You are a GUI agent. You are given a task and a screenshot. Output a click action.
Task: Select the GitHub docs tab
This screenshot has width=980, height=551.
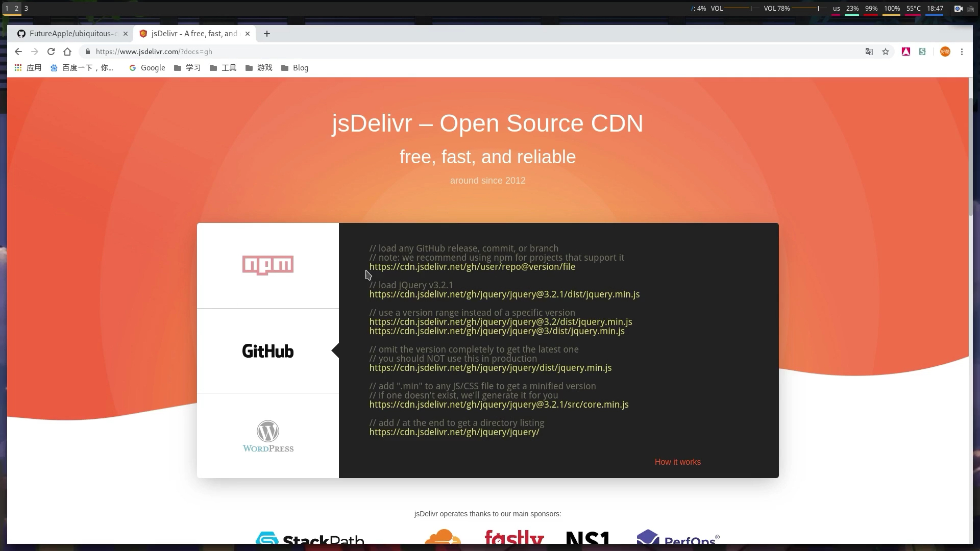[268, 351]
